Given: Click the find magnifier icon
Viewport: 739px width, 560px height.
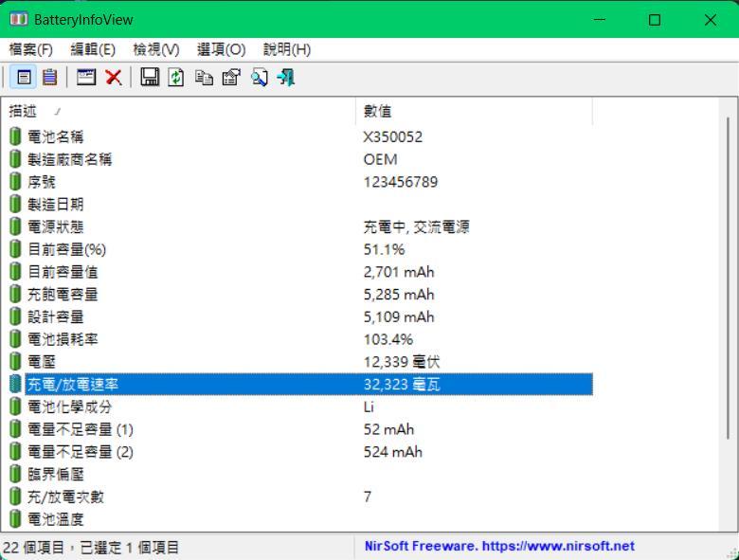Looking at the screenshot, I should click(259, 78).
